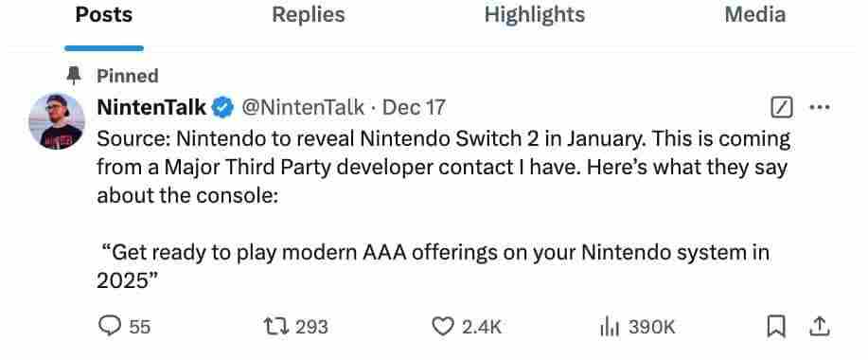Open the Media tab
This screenshot has height=360, width=868.
click(x=755, y=15)
